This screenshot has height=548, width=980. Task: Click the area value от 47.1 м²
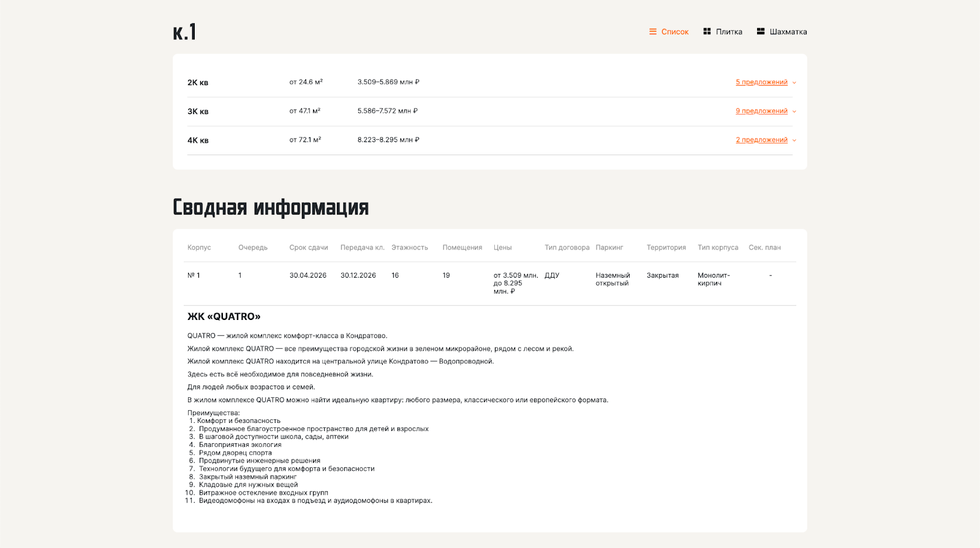click(304, 111)
